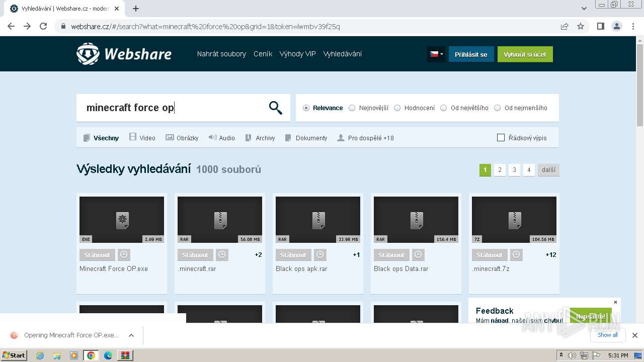The height and width of the screenshot is (362, 644).
Task: Click Stáhnout for Black ops Data.rar
Action: pyautogui.click(x=391, y=255)
